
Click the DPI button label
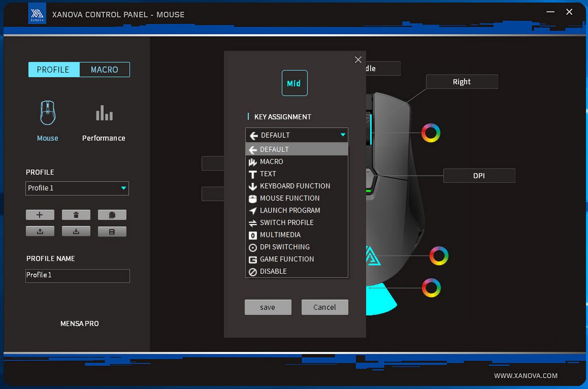pos(479,175)
